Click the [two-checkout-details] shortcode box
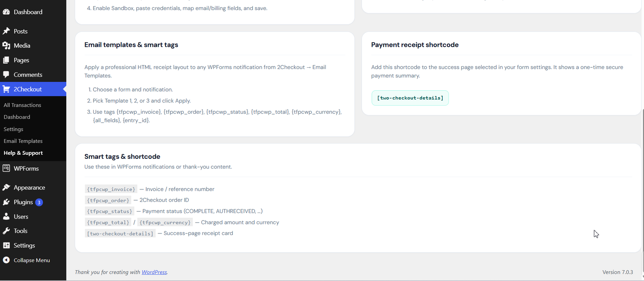 (x=410, y=98)
